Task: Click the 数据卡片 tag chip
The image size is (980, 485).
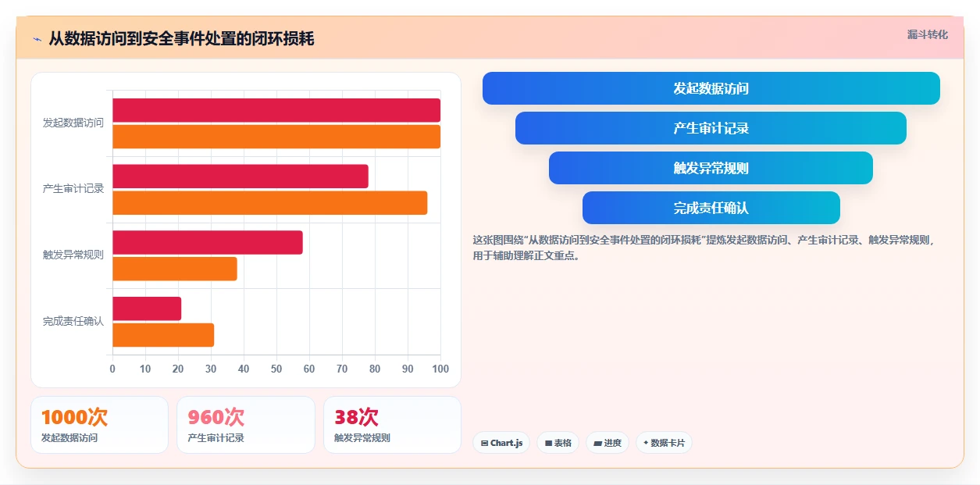Action: tap(664, 443)
